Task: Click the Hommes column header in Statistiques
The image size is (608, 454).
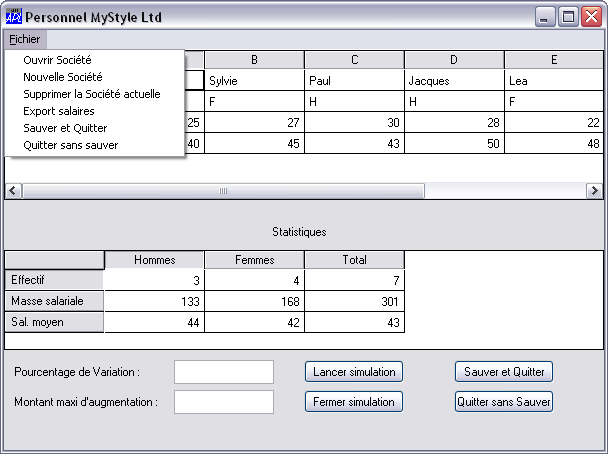Action: point(154,260)
